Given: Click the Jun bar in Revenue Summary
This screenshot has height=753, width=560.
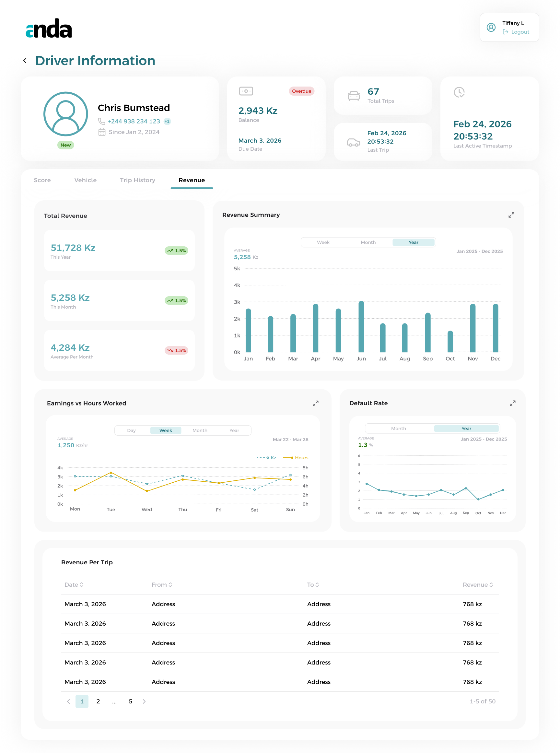Looking at the screenshot, I should coord(361,326).
